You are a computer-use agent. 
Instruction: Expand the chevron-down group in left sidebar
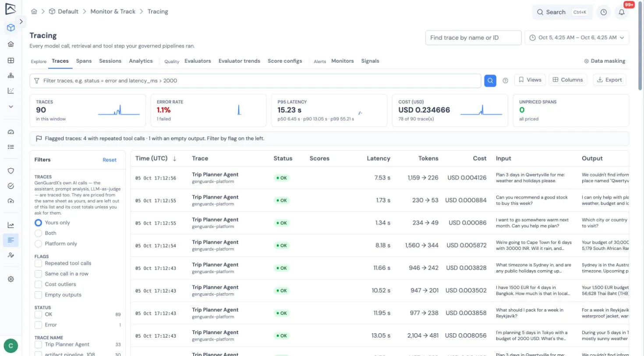(11, 107)
